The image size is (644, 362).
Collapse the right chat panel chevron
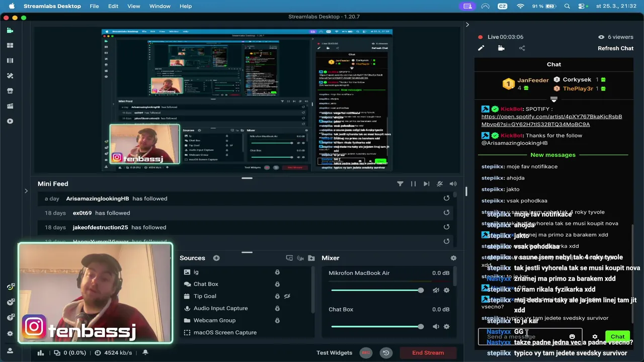coord(467,25)
